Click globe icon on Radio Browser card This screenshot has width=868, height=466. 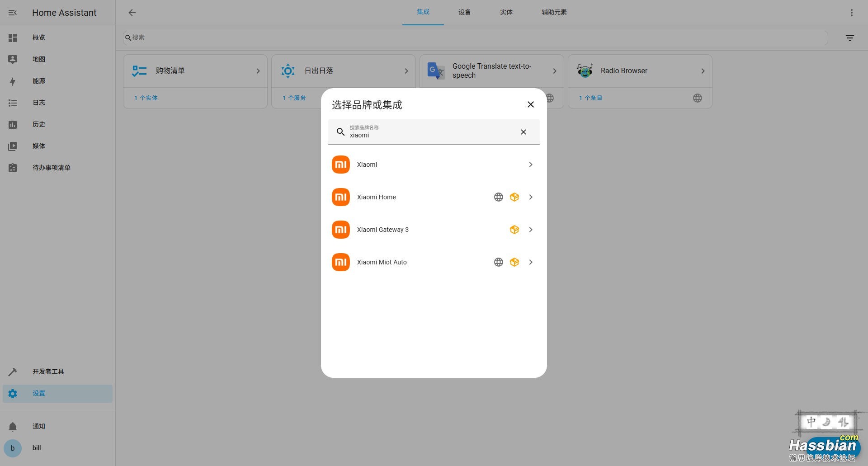coord(698,98)
